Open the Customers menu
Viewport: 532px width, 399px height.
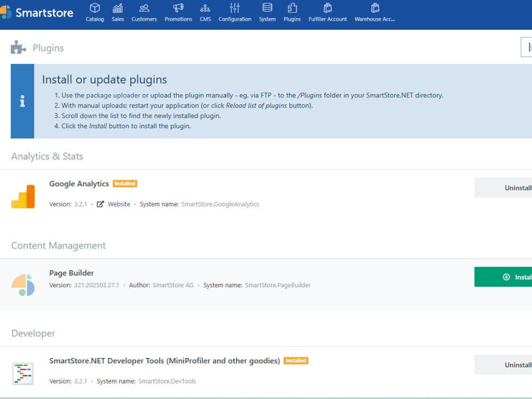pyautogui.click(x=144, y=13)
